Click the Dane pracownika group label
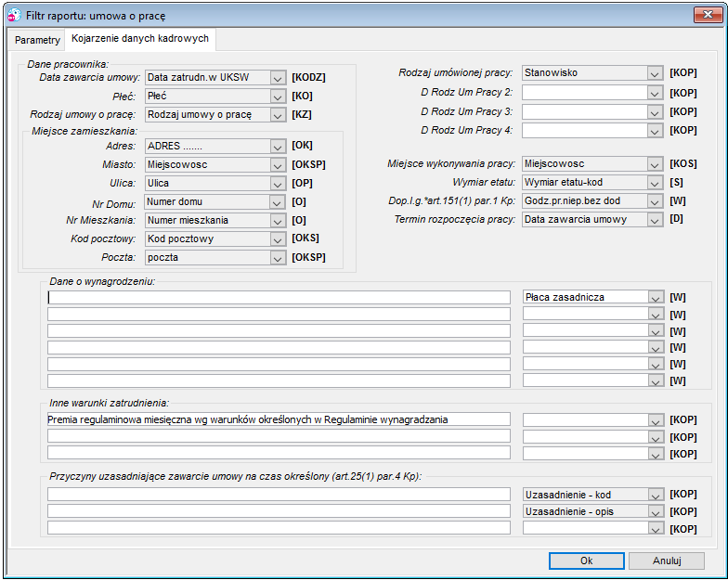The height and width of the screenshot is (580, 728). coord(68,64)
